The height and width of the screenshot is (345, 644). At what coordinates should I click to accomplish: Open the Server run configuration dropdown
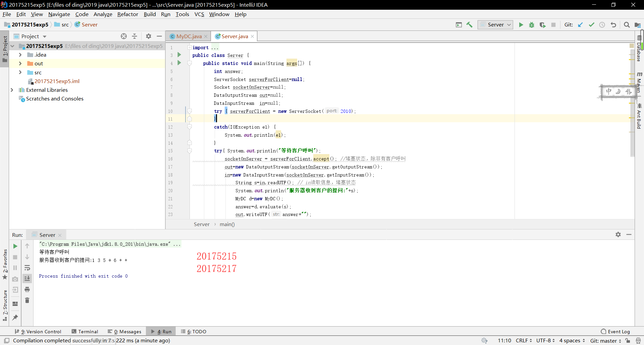click(x=495, y=24)
